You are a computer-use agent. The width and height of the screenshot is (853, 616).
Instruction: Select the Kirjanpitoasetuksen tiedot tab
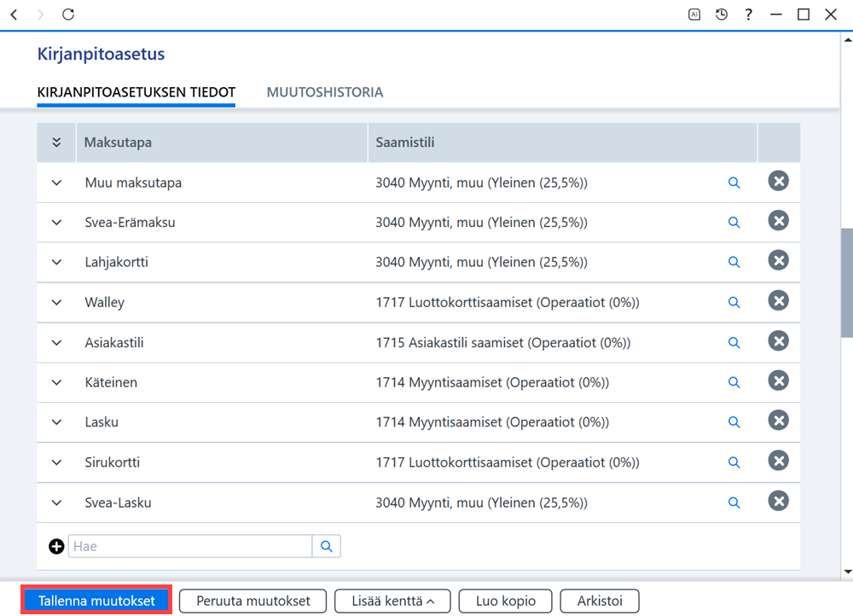tap(136, 92)
